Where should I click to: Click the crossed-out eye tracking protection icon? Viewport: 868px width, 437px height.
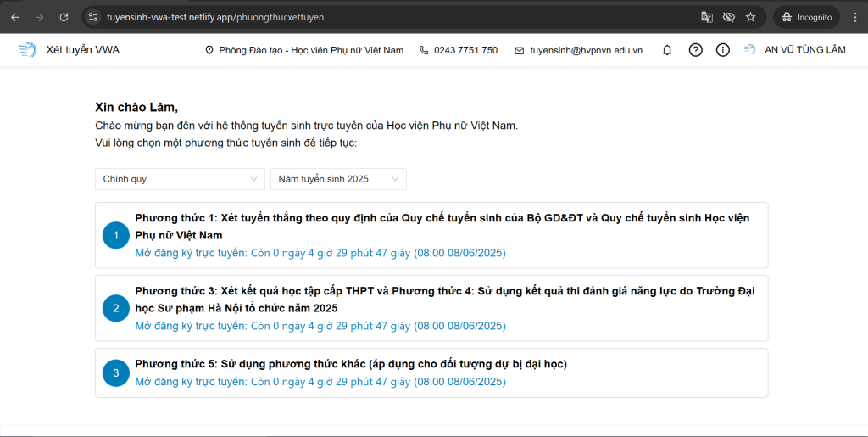click(728, 17)
